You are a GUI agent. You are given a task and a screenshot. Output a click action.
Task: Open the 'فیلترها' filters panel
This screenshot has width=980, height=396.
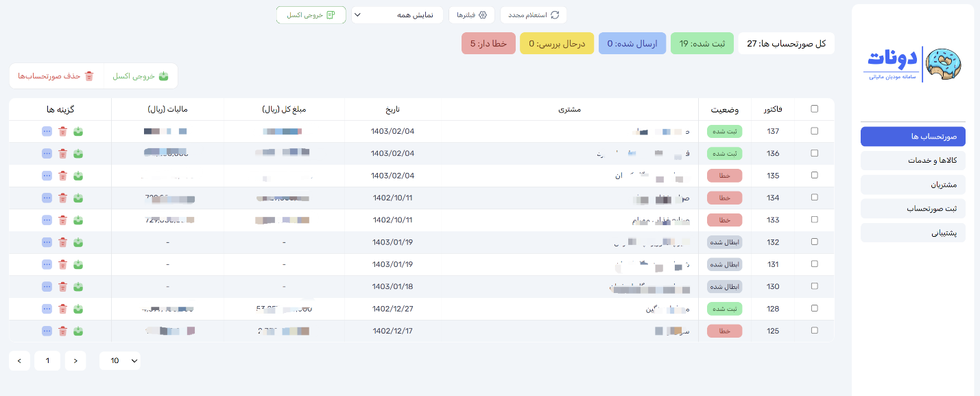(x=472, y=15)
